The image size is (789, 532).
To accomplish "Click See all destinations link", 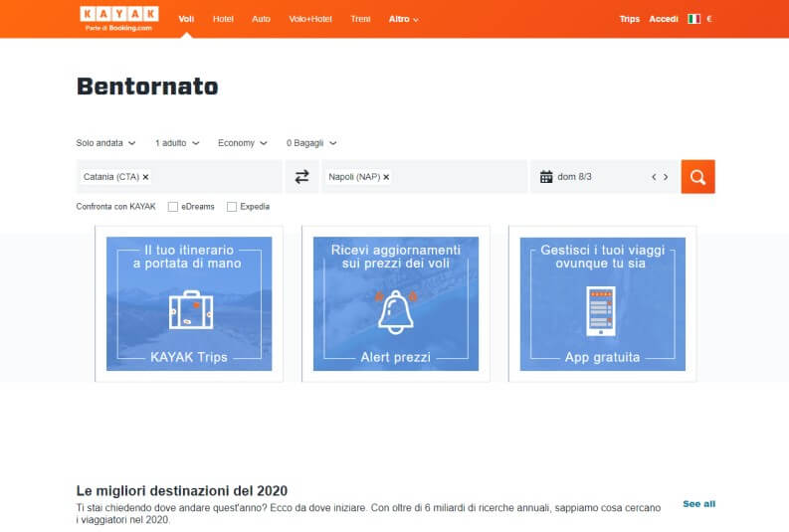I will (x=698, y=504).
